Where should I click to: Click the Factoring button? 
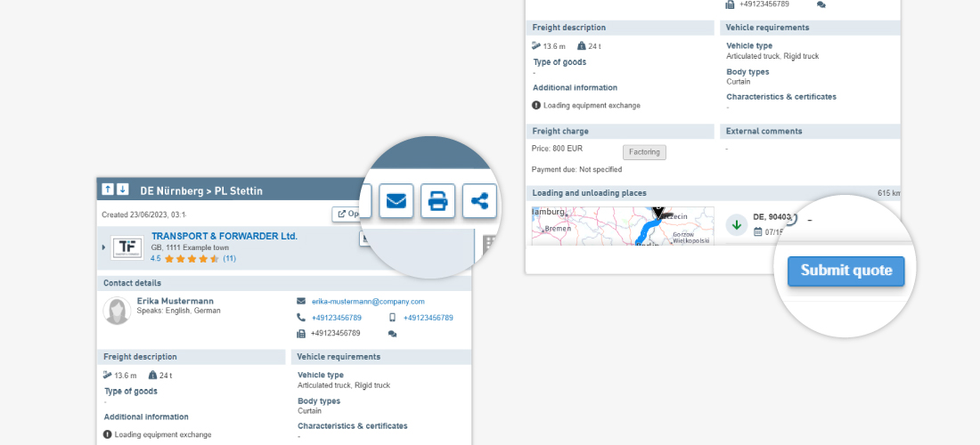tap(643, 152)
